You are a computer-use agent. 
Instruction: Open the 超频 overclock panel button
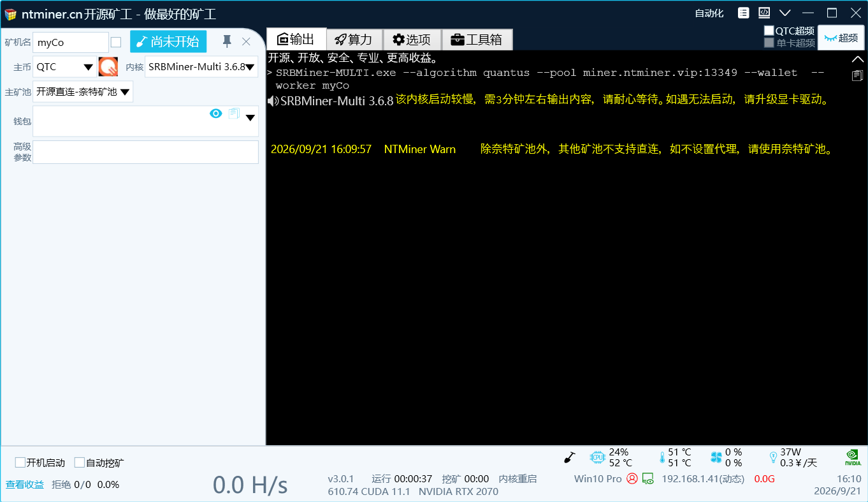point(841,38)
